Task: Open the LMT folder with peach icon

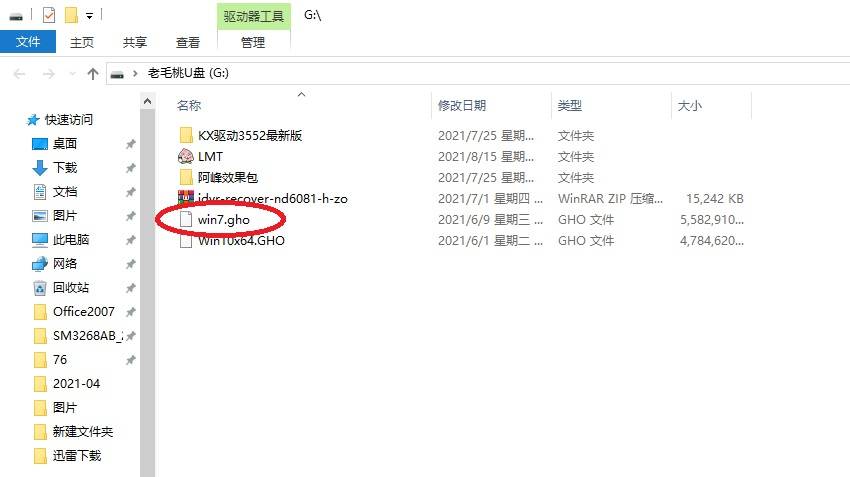Action: point(185,157)
